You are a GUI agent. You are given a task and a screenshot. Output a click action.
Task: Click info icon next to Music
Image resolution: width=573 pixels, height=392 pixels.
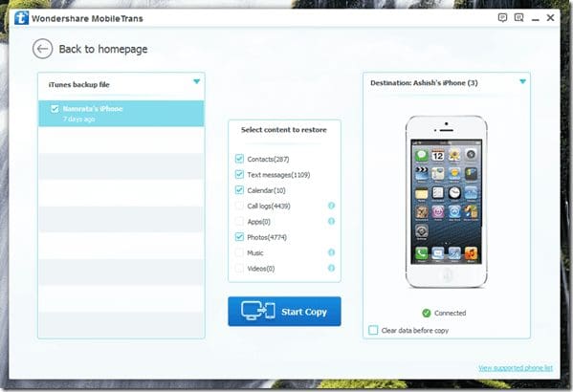point(331,252)
